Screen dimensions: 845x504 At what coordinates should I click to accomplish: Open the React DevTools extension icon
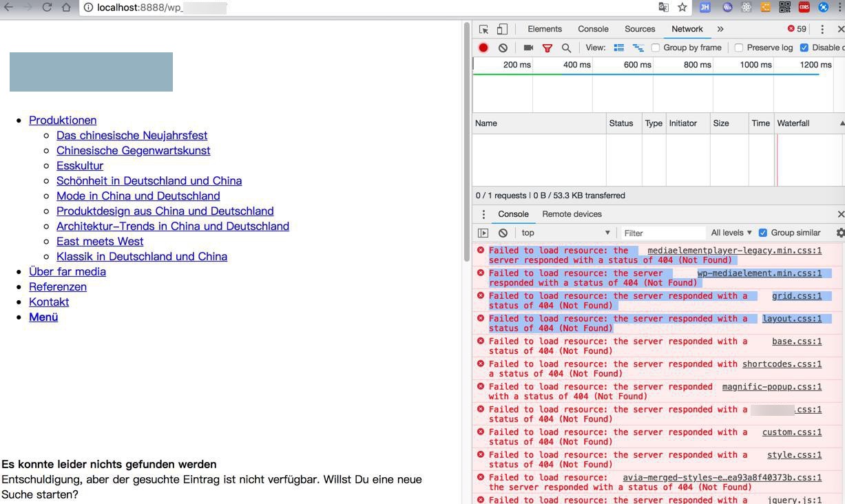[x=746, y=7]
